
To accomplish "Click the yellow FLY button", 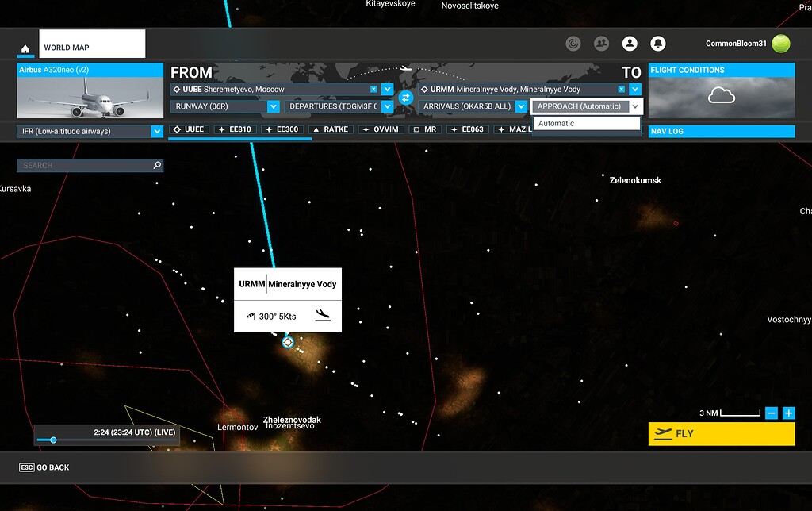I will click(721, 433).
